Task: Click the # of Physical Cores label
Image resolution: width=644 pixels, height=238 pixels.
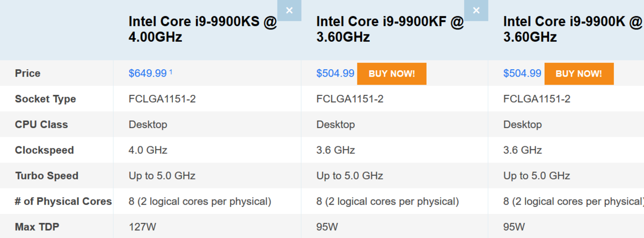Action: pos(63,202)
